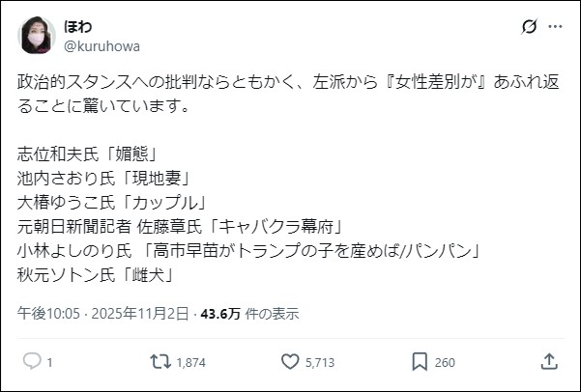Click the share upload icon

point(548,361)
